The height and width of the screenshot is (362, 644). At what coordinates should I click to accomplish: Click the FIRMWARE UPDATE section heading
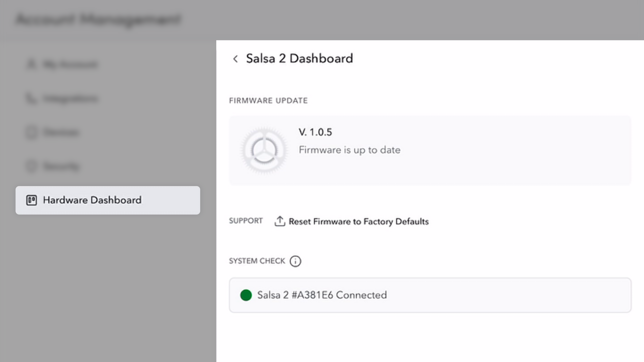(268, 100)
